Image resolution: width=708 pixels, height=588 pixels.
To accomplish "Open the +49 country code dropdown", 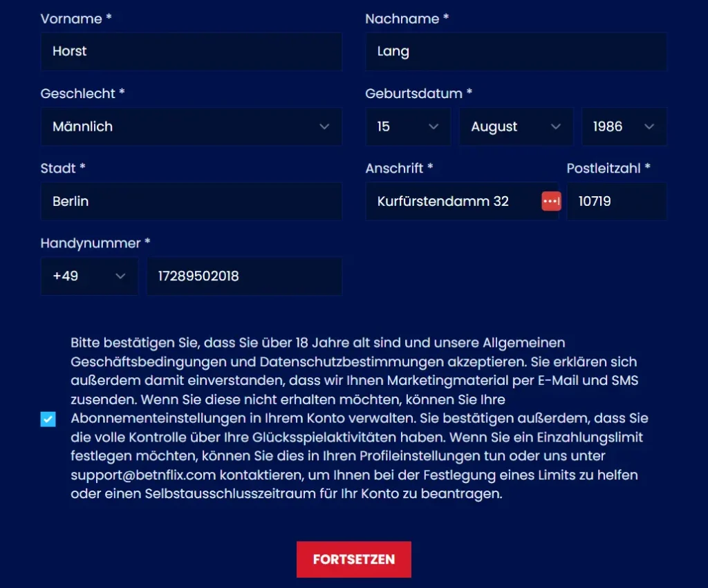I will [x=89, y=276].
